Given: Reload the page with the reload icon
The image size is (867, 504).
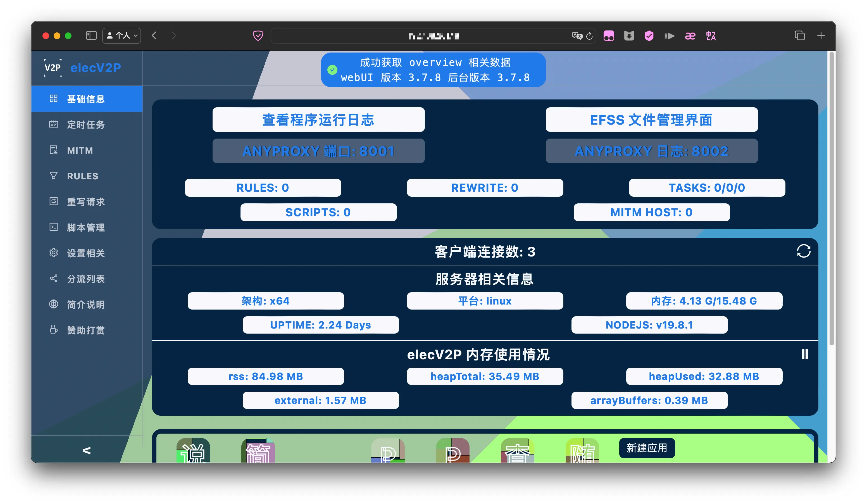Looking at the screenshot, I should click(x=589, y=36).
